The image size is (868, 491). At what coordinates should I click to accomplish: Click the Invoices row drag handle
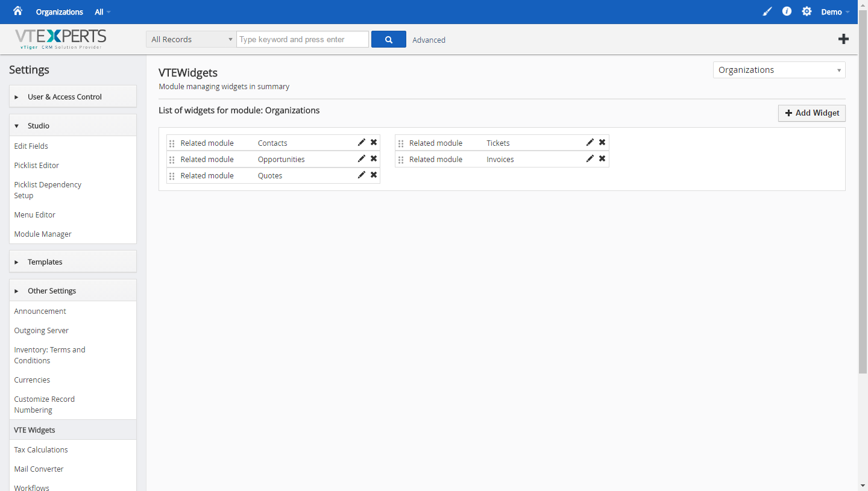point(401,160)
